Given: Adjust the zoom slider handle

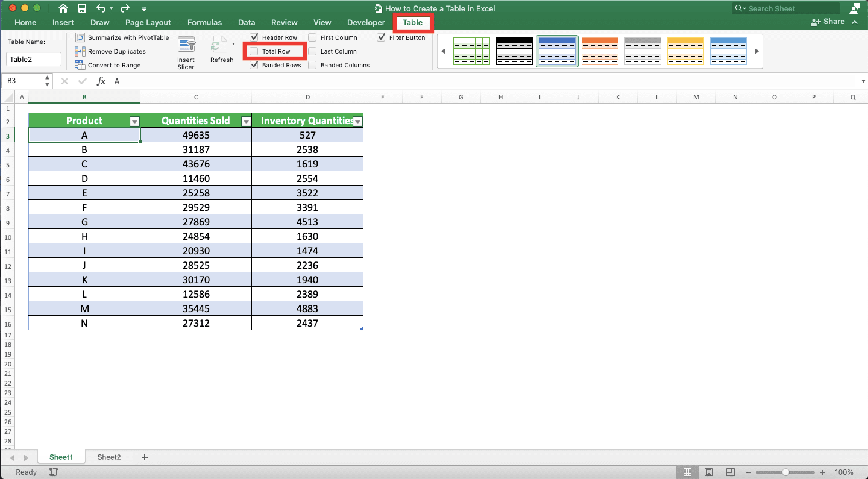Looking at the screenshot, I should click(x=785, y=472).
